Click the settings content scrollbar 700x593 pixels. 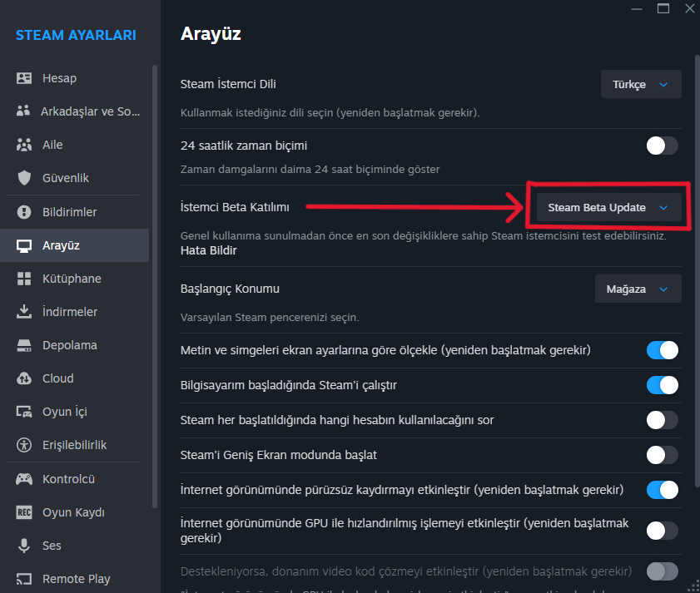698,271
